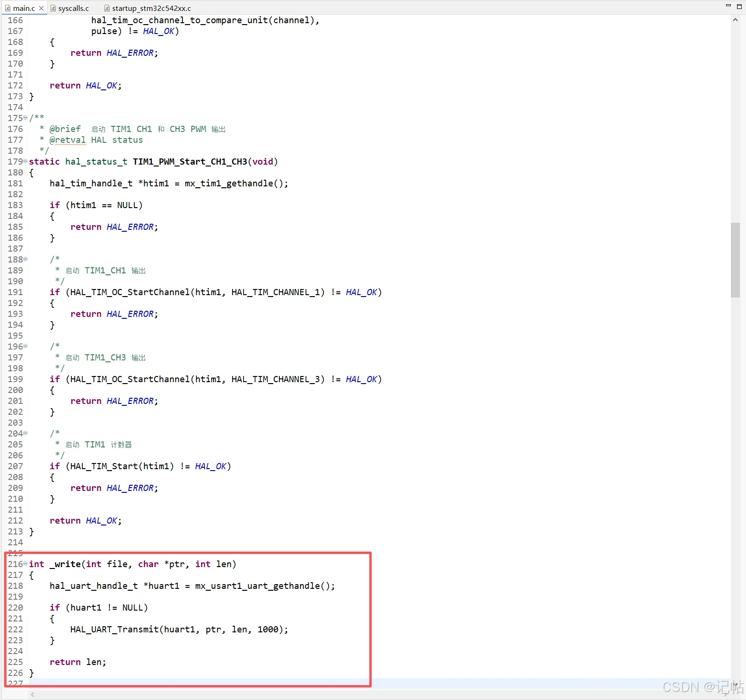Minimize the editor area

pyautogui.click(x=728, y=6)
